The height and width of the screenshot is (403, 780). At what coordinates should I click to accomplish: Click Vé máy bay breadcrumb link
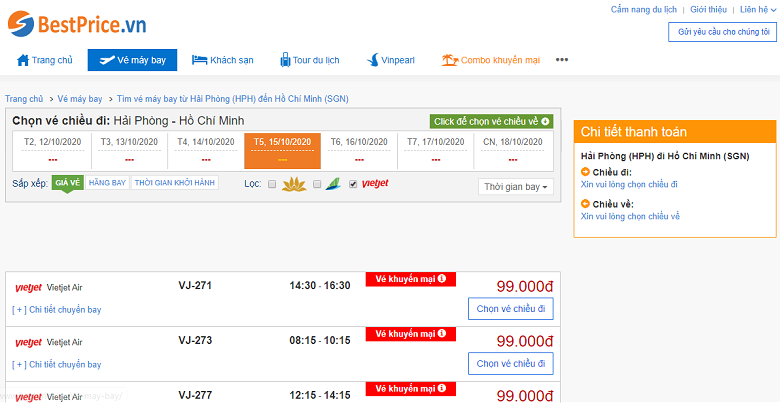coord(80,99)
